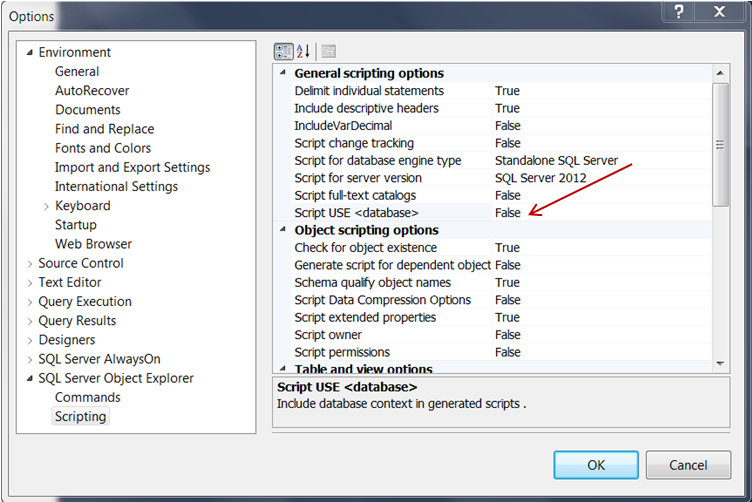The image size is (752, 502).
Task: Open the Commands page in tree
Action: (x=87, y=397)
